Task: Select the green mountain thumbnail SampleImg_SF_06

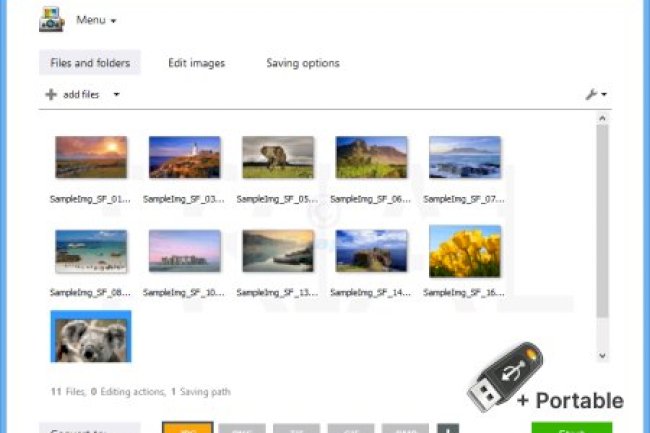Action: 371,157
